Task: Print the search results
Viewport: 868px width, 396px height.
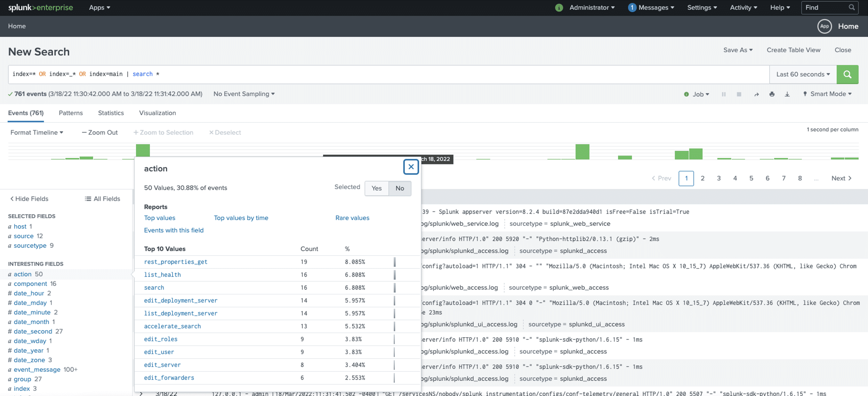Action: 772,94
